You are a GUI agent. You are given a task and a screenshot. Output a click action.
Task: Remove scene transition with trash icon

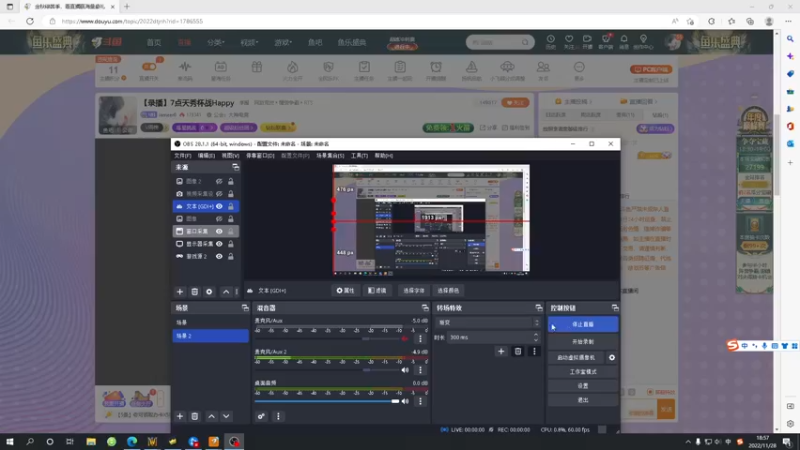pyautogui.click(x=517, y=352)
